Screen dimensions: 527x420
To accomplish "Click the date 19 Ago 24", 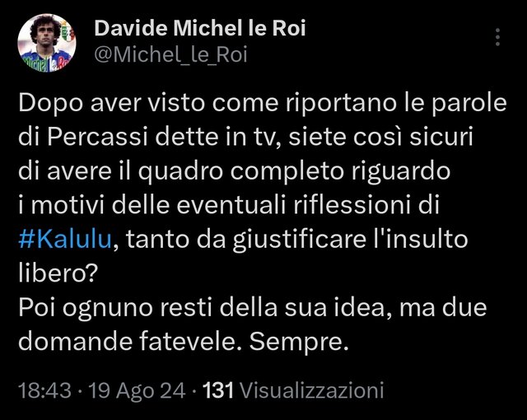I will pos(137,390).
